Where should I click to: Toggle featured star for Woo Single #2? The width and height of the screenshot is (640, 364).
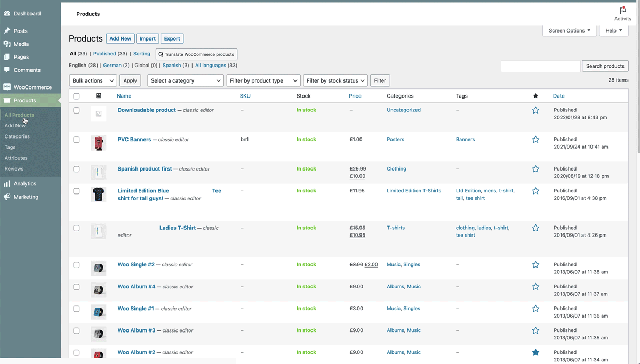535,265
